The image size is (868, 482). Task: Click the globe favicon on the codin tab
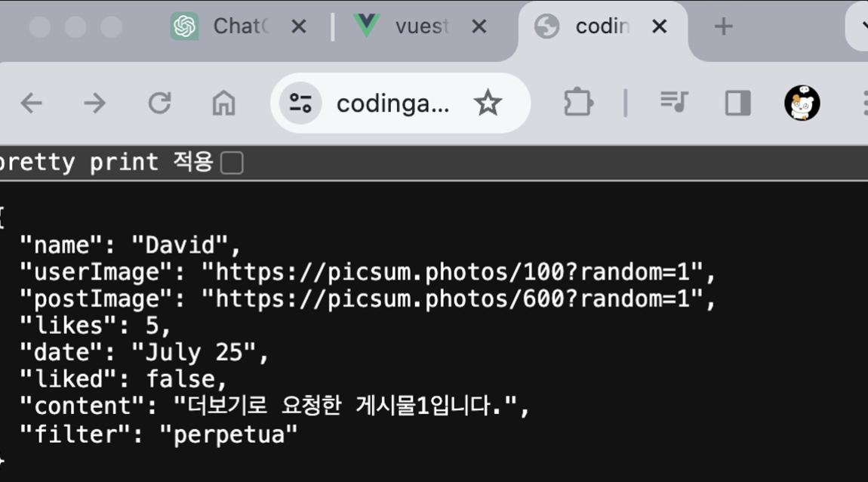546,26
